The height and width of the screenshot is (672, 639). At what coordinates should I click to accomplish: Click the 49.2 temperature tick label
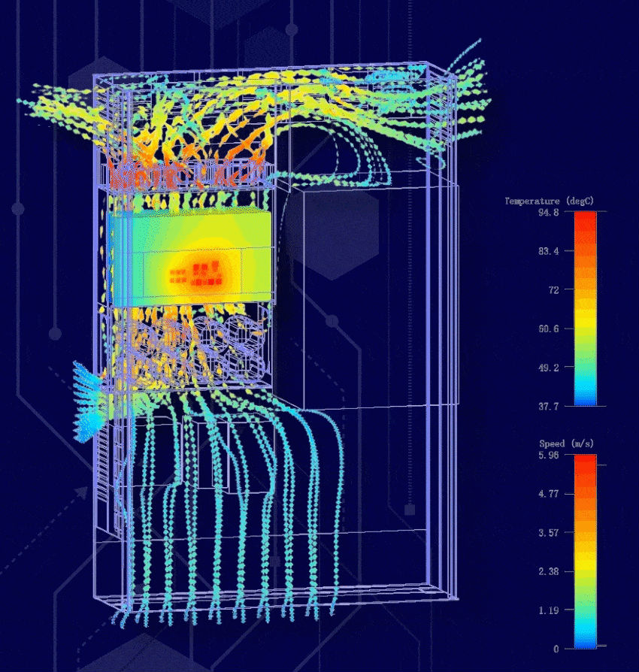pos(548,368)
